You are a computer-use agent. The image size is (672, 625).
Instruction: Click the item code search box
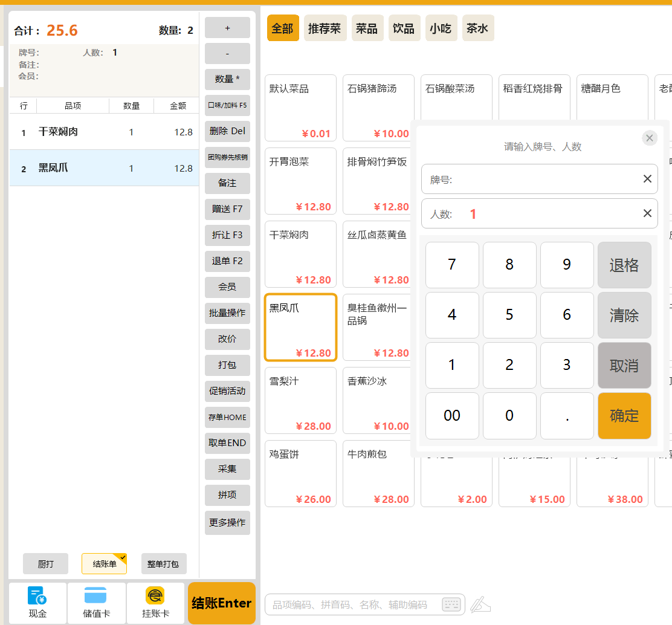click(x=365, y=604)
